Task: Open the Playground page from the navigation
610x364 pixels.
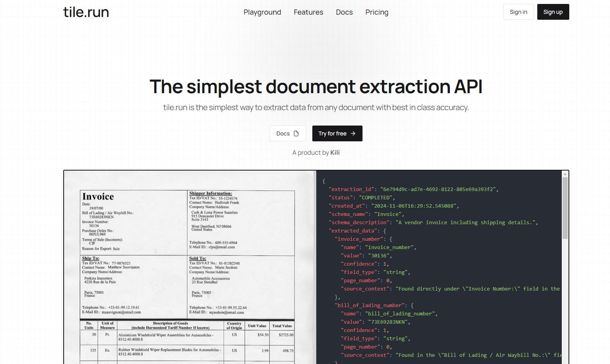Action: 262,12
